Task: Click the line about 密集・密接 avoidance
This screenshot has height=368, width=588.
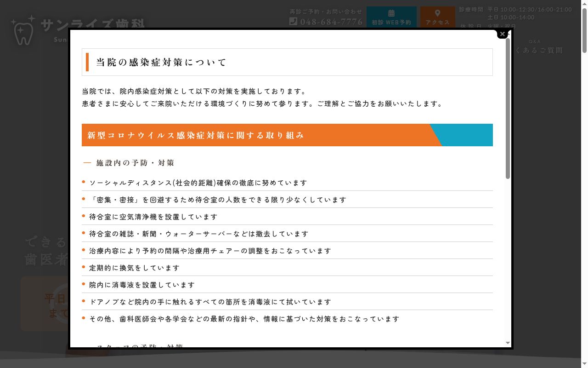Action: tap(218, 200)
